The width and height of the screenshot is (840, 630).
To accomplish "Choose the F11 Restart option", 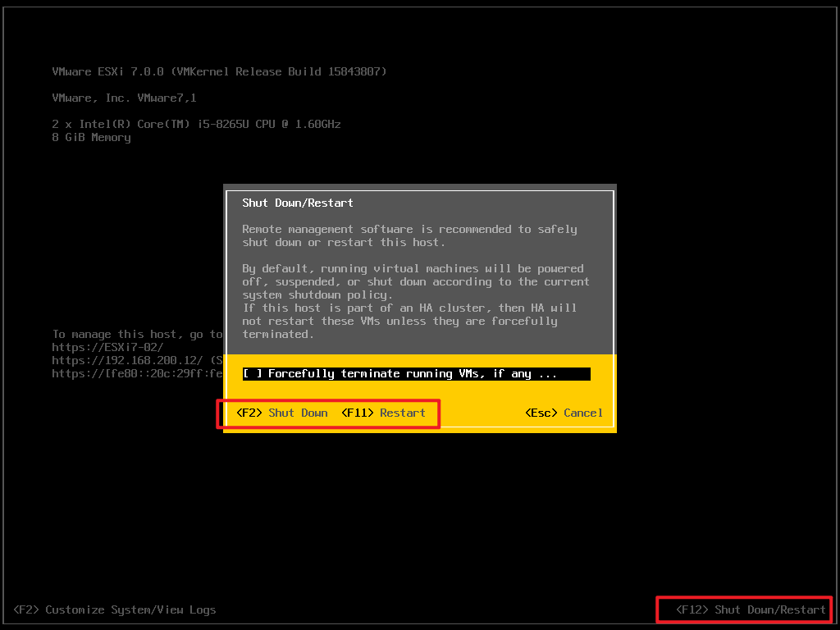I will click(384, 413).
